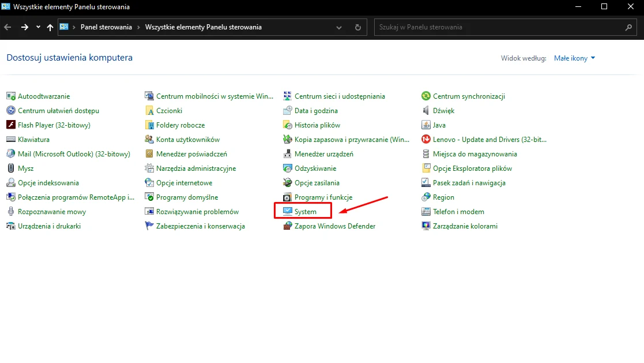The image size is (644, 363).
Task: Open the Zapora Windows Defender icon
Action: point(288,226)
